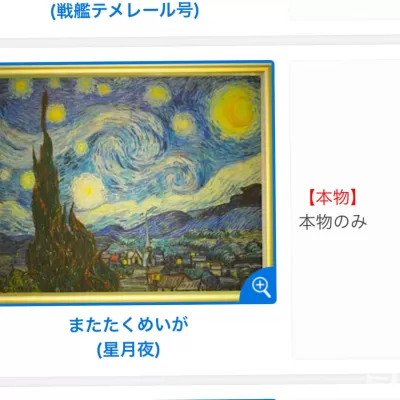This screenshot has width=400, height=400.
Task: Open the (戦艦テメレール号) link at top
Action: tap(125, 10)
